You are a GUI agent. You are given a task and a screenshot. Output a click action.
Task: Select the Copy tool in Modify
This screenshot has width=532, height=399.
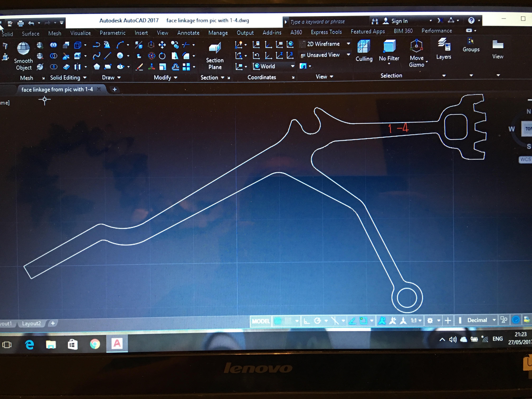tap(175, 45)
